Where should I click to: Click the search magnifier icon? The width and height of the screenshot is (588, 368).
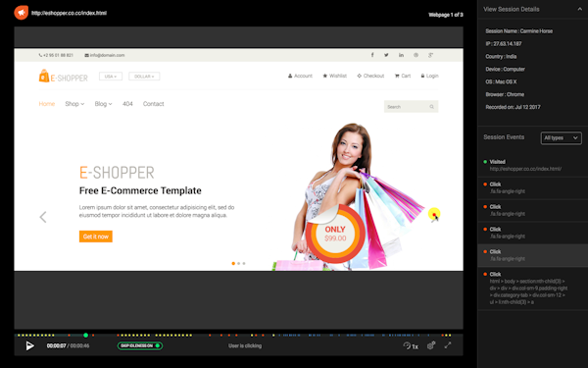[431, 107]
